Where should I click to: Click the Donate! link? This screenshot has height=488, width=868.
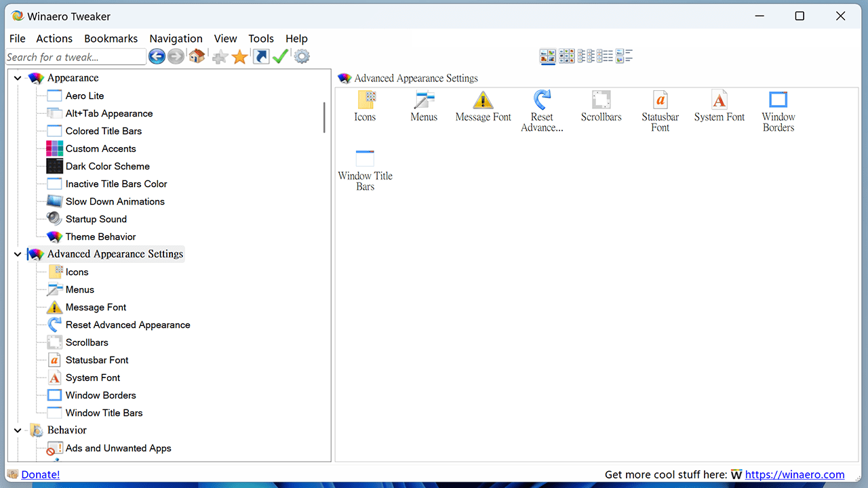tap(41, 474)
